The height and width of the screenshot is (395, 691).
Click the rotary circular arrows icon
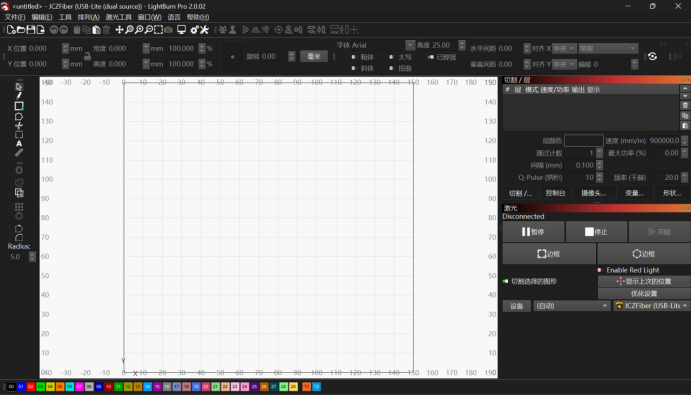tap(652, 56)
